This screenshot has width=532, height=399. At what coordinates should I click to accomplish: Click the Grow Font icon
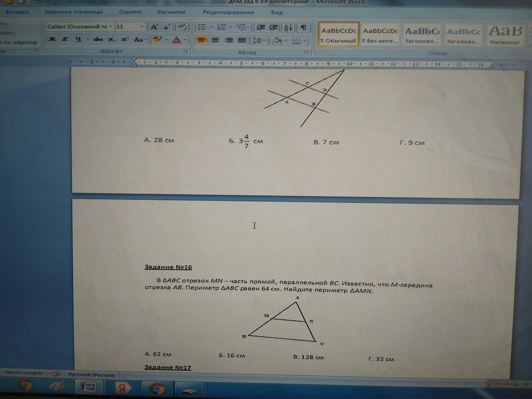point(154,27)
